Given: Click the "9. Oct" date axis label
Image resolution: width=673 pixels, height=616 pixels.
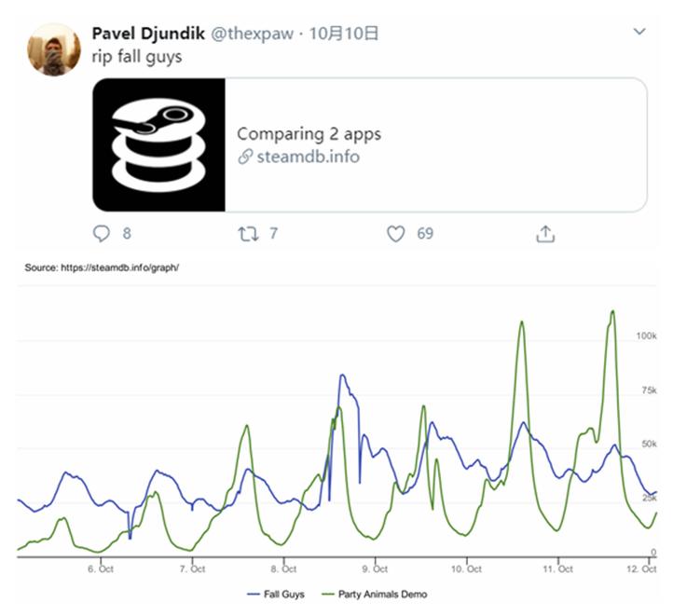Looking at the screenshot, I should [375, 568].
